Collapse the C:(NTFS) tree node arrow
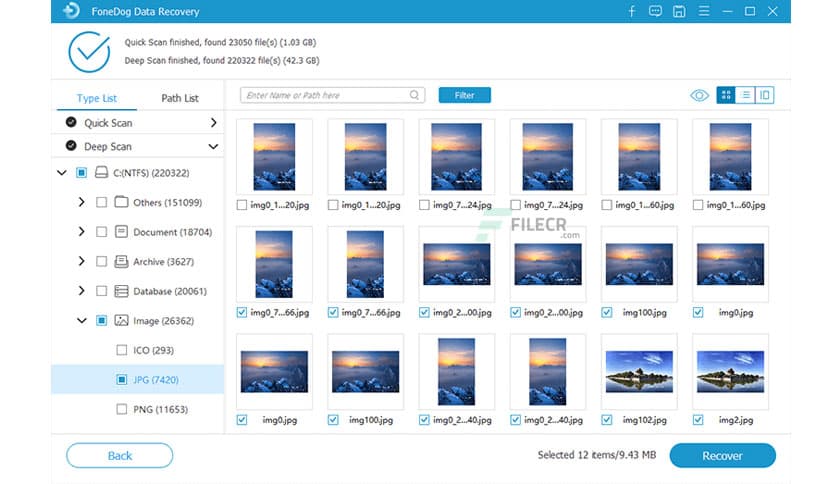 tap(62, 173)
